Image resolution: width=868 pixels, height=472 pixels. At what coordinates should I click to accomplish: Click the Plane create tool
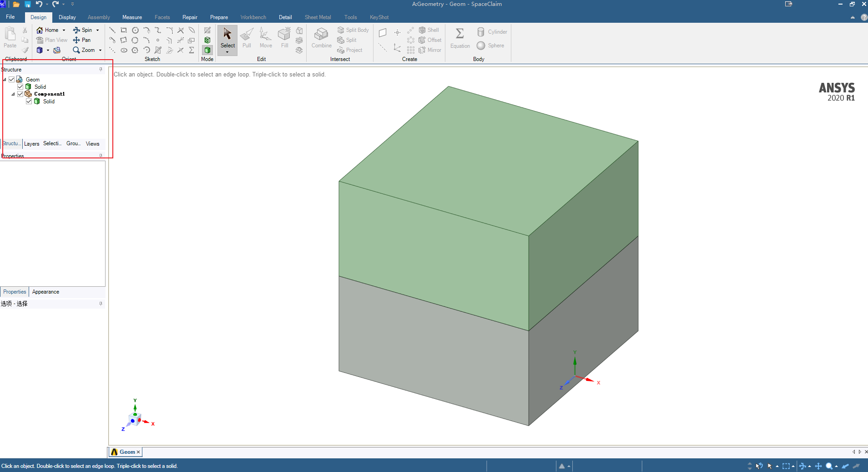click(x=383, y=32)
